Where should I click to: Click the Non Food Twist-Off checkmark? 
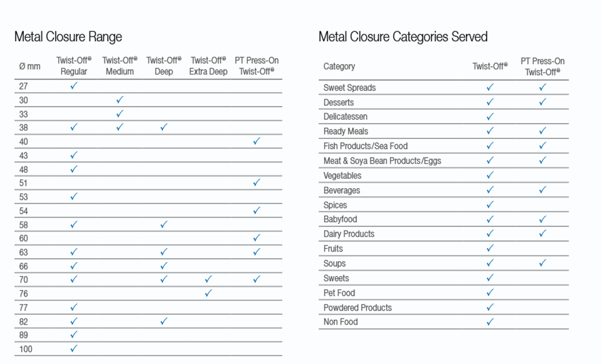[x=490, y=322]
